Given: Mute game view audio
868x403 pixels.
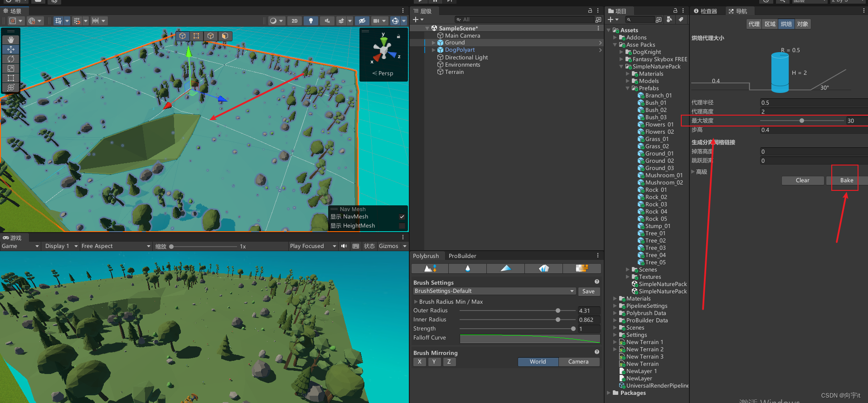Looking at the screenshot, I should (344, 246).
